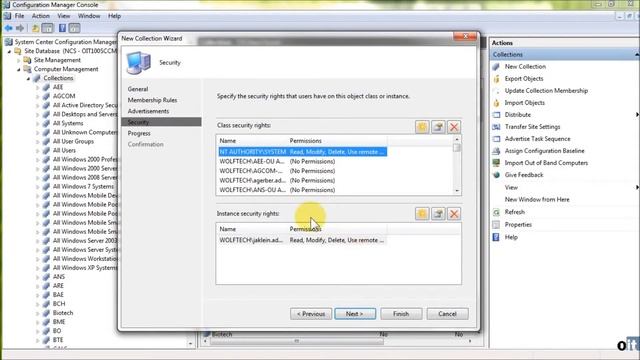This screenshot has height=360, width=640.
Task: Select WOLFTECH\AGCOM class rights row
Action: pos(302,171)
